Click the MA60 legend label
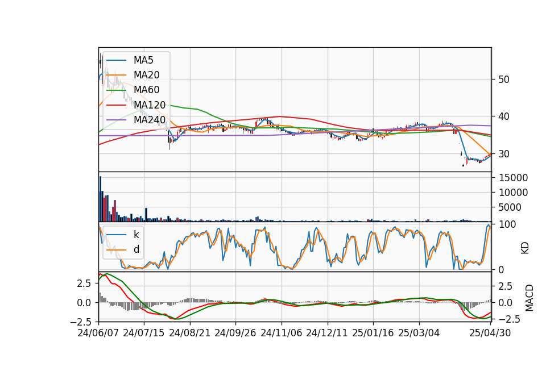The width and height of the screenshot is (546, 392). coord(146,90)
